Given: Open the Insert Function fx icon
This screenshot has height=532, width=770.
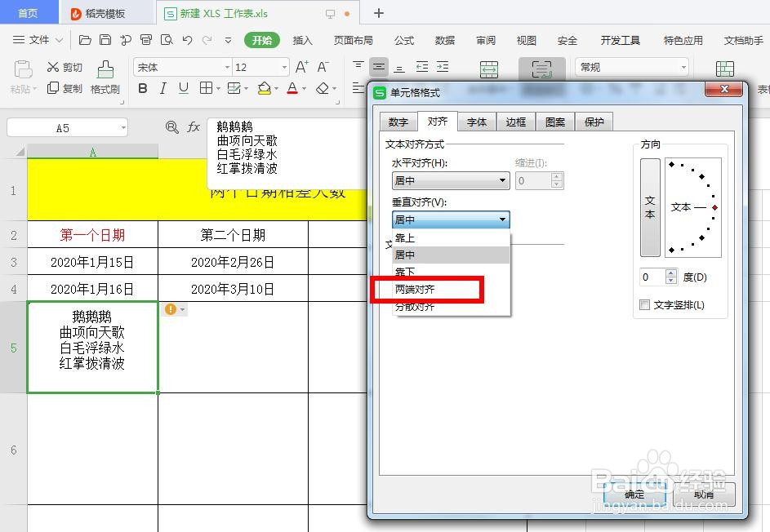Looking at the screenshot, I should [x=194, y=127].
